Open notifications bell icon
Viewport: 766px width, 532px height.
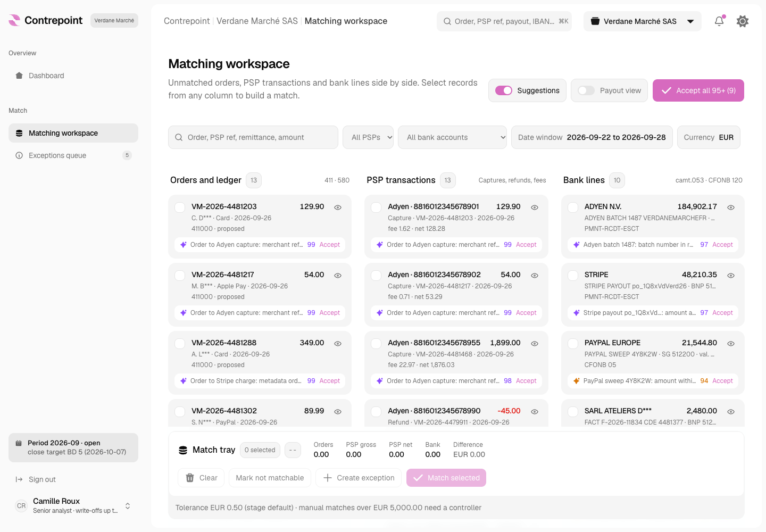click(x=719, y=21)
